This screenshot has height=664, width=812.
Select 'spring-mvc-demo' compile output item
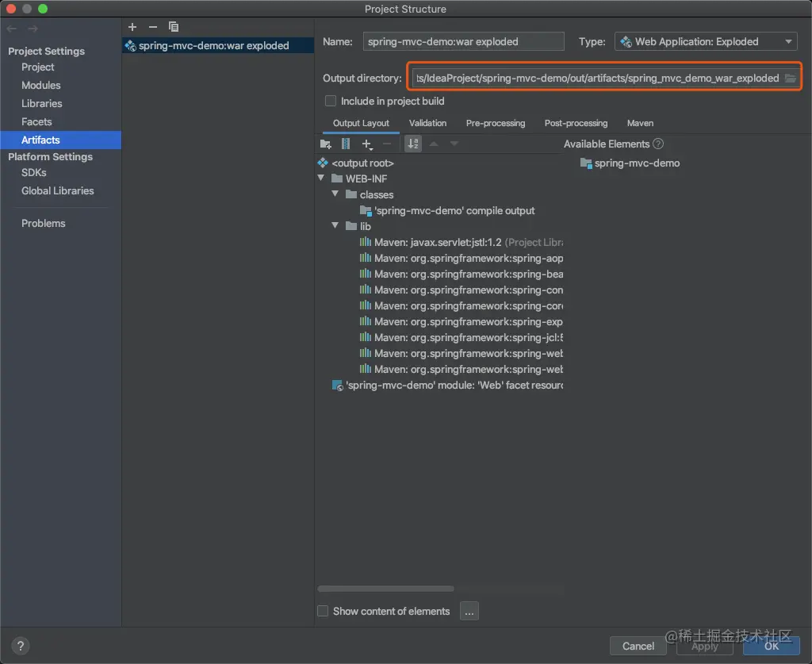[x=454, y=211]
